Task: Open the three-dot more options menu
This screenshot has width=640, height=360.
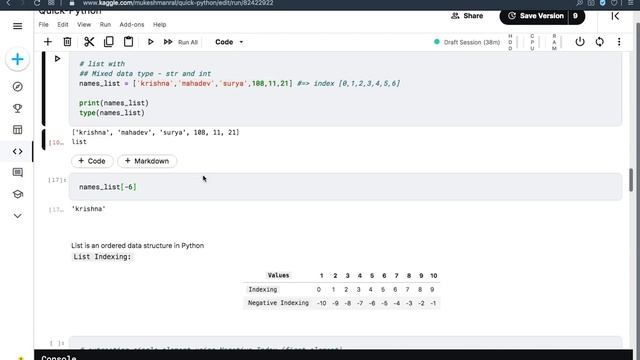Action: click(x=619, y=42)
